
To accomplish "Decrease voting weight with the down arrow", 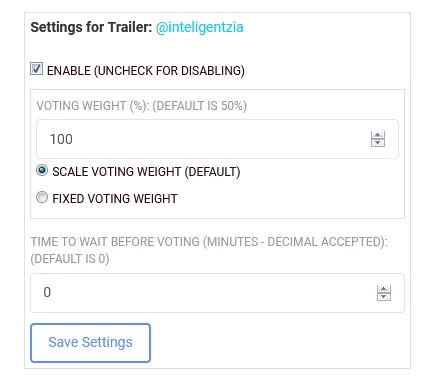I will point(378,143).
